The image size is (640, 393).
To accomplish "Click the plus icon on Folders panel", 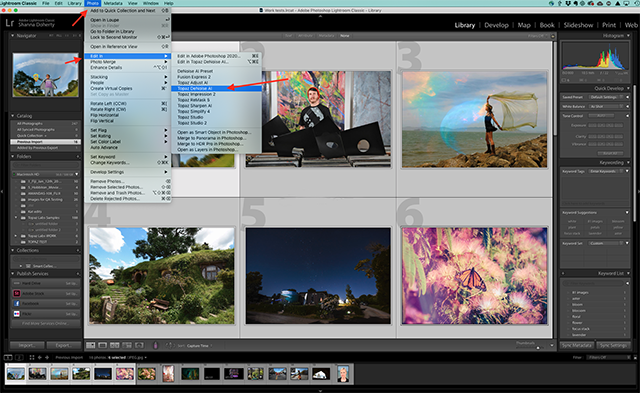I will (78, 156).
